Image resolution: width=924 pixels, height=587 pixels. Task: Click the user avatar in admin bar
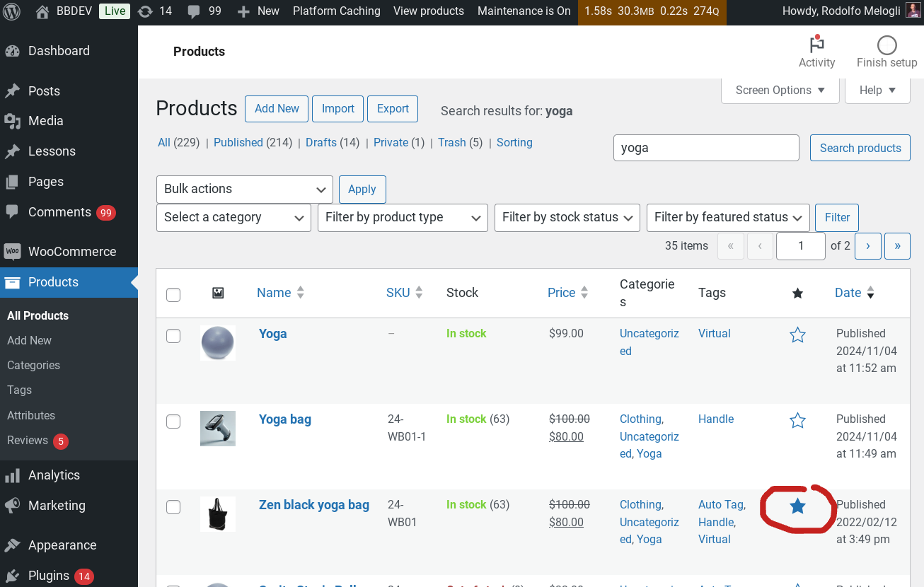[x=913, y=11]
